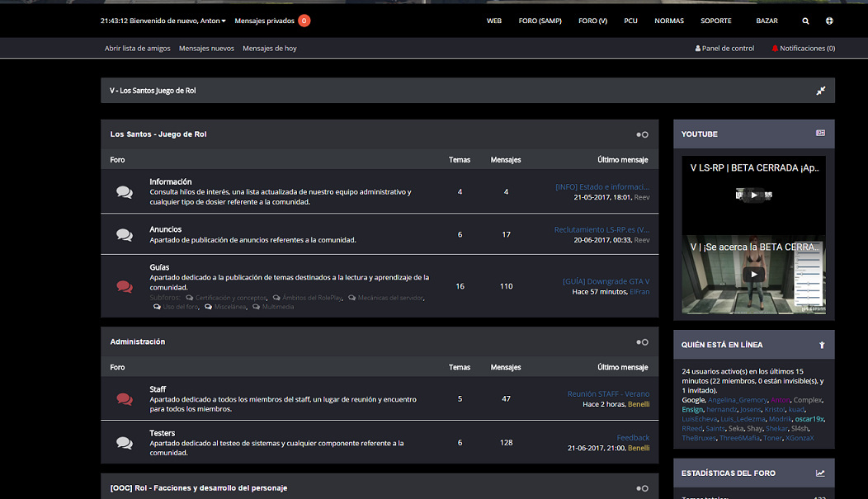Click the Anuncios forum speech-bubble icon
This screenshot has height=499, width=868.
click(x=125, y=234)
